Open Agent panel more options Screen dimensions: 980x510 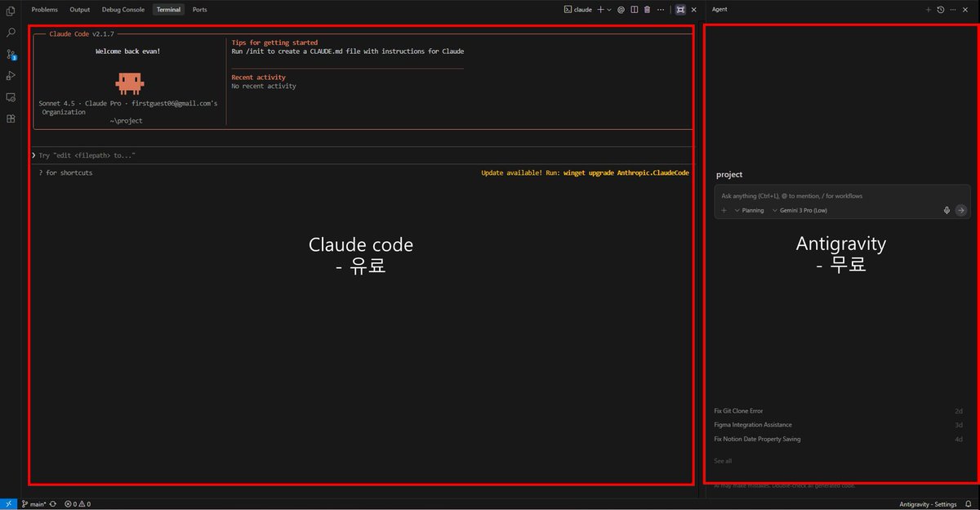coord(953,10)
